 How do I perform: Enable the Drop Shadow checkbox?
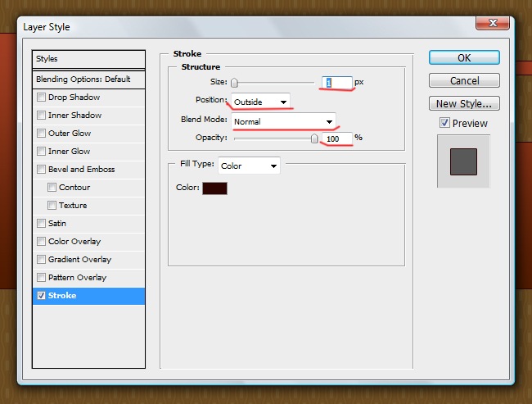42,98
